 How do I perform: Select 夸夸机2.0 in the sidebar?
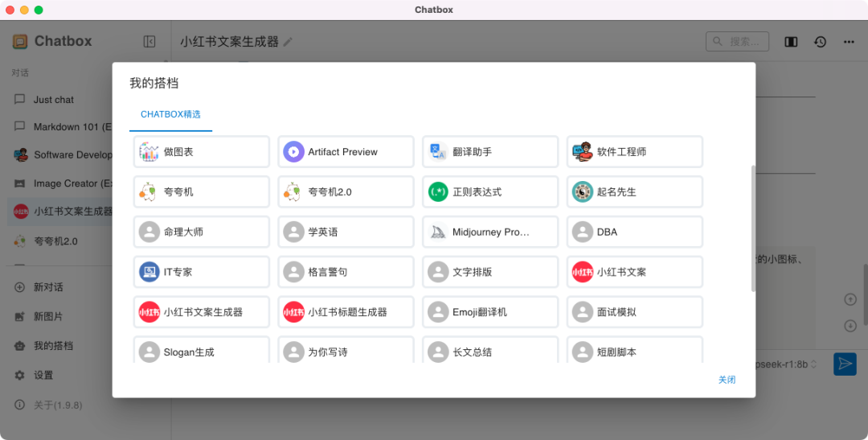[x=61, y=241]
